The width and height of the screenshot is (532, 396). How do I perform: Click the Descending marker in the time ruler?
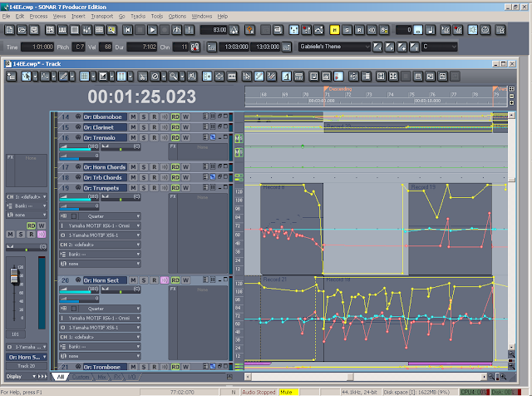338,89
